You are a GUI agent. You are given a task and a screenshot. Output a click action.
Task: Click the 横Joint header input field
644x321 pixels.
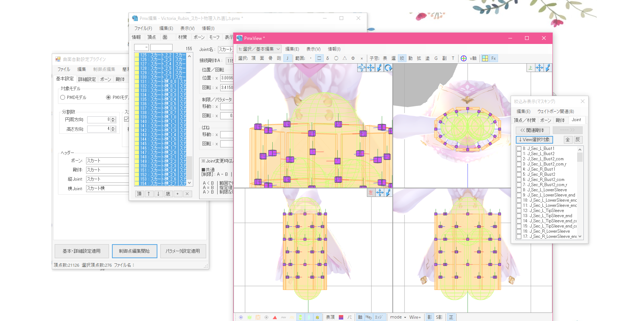pos(108,188)
